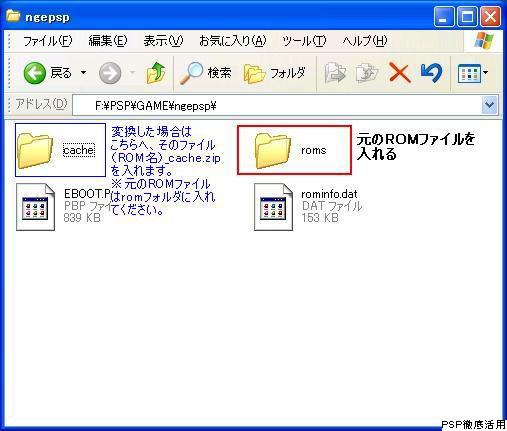Click the address path field
This screenshot has height=431, width=507.
click(277, 106)
